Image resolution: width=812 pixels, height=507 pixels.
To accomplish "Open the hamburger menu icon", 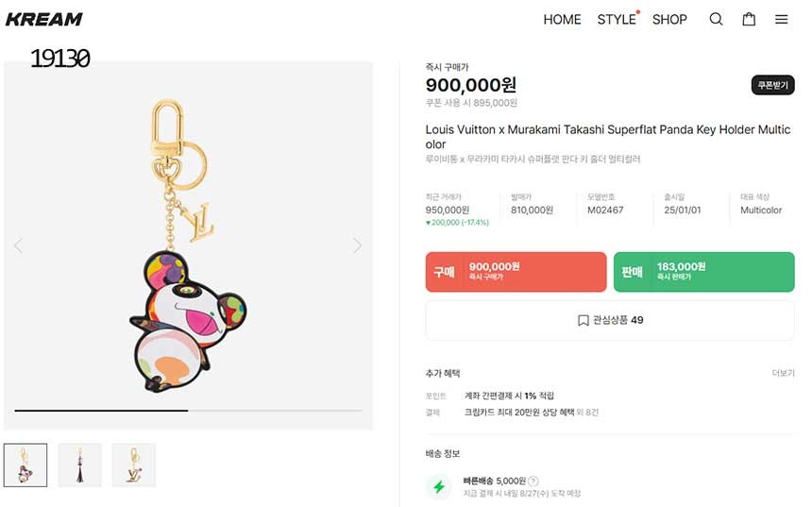I will pos(782,19).
